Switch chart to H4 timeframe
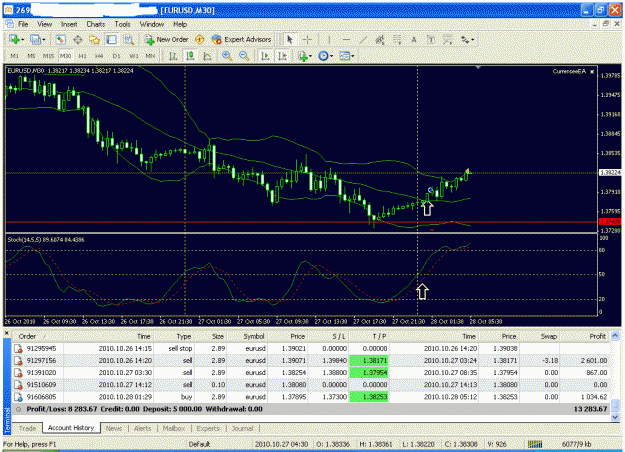625x452 pixels. click(99, 56)
